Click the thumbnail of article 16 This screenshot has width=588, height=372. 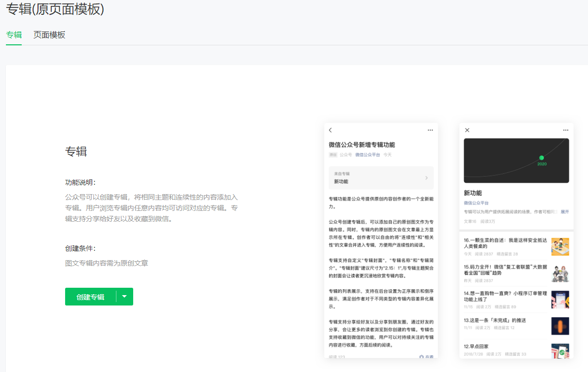[560, 247]
